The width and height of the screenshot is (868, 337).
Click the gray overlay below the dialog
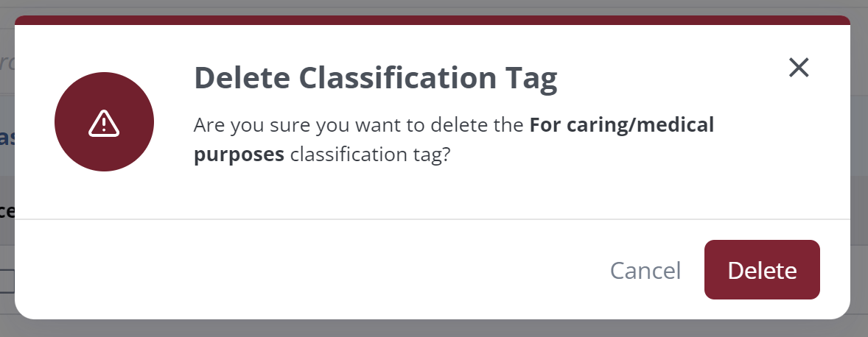[434, 328]
